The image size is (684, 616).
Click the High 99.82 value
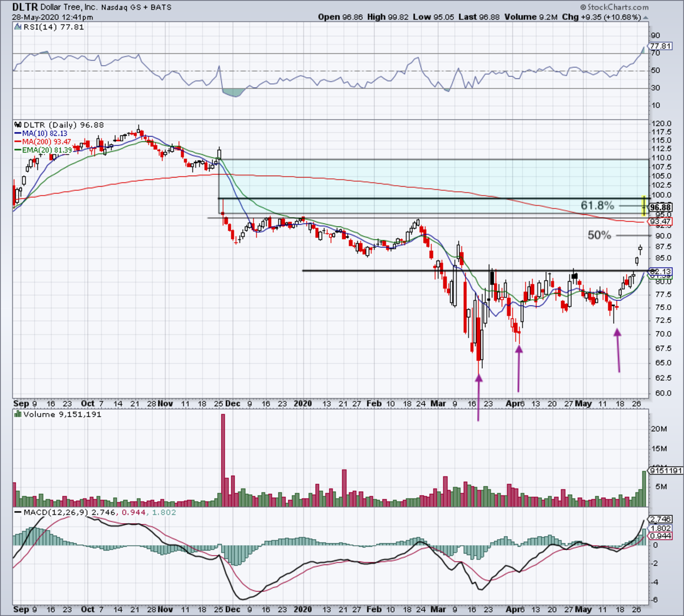click(388, 17)
